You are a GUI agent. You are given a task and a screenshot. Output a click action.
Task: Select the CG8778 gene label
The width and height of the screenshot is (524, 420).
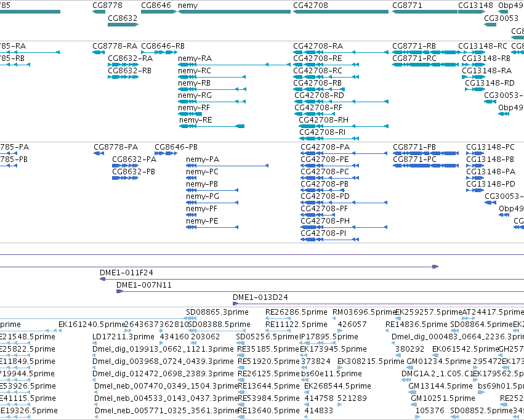pos(107,6)
